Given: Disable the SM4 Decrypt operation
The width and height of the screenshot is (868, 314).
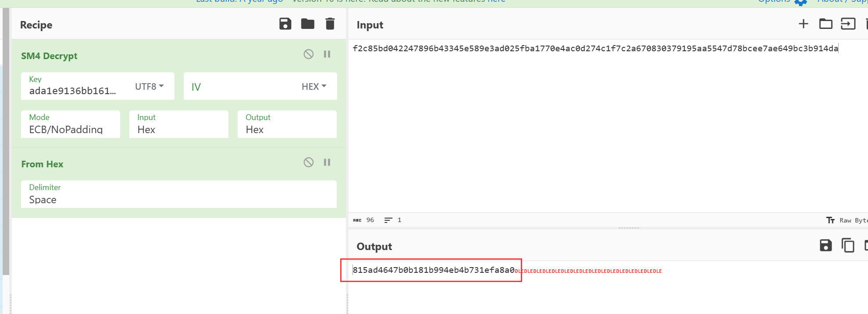Looking at the screenshot, I should click(x=309, y=54).
